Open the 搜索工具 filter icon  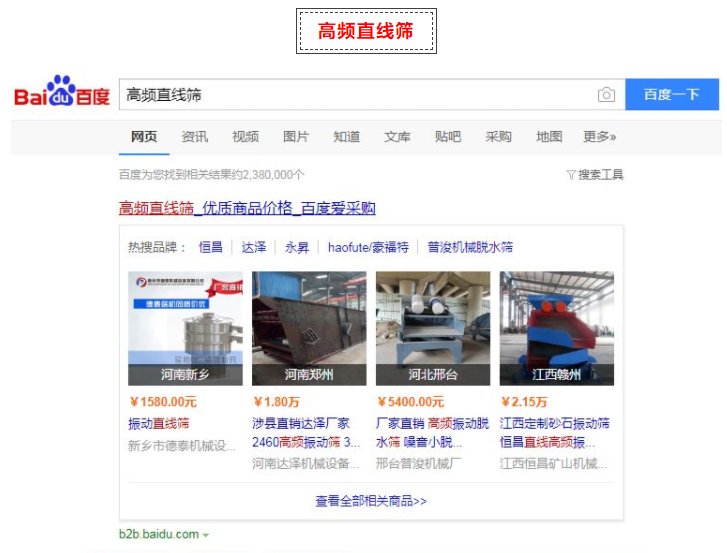tap(571, 175)
